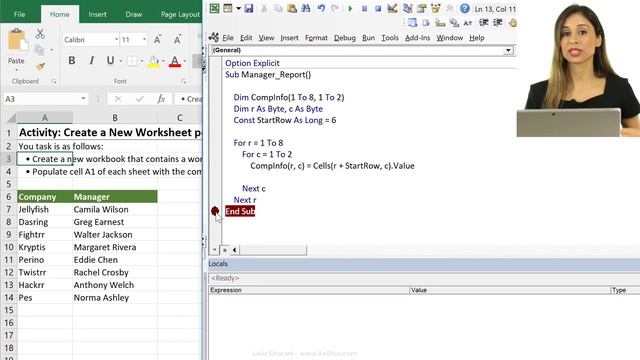This screenshot has width=640, height=360.
Task: Click the Copy icon in Excel Clipboard group
Action: 39,50
